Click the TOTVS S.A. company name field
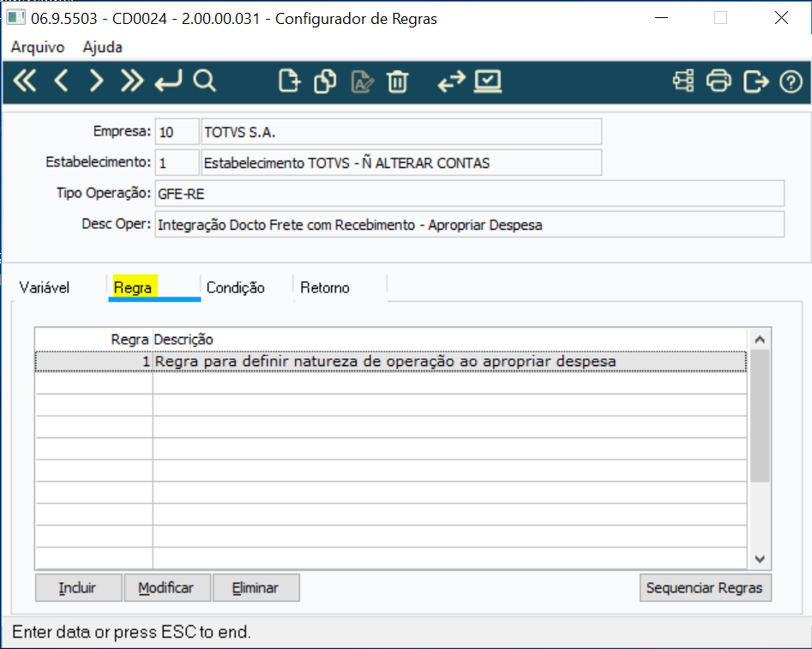Image resolution: width=812 pixels, height=649 pixels. pos(401,131)
